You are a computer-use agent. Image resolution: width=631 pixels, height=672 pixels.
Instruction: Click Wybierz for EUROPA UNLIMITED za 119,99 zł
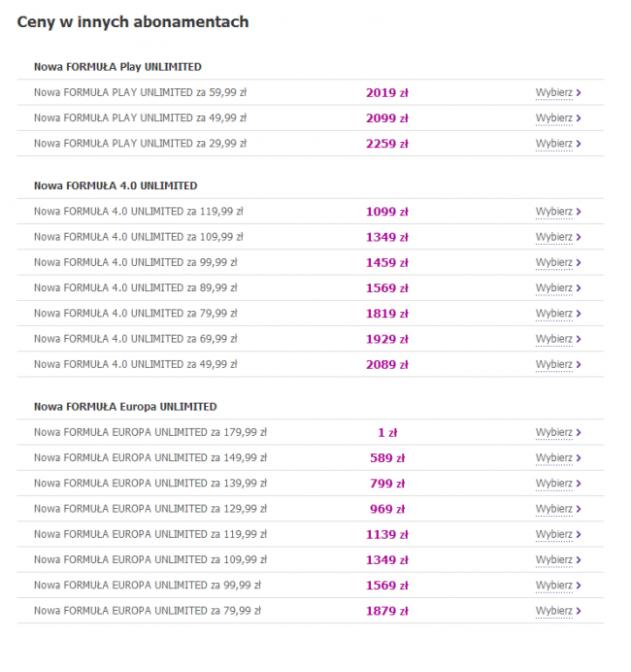[x=558, y=534]
